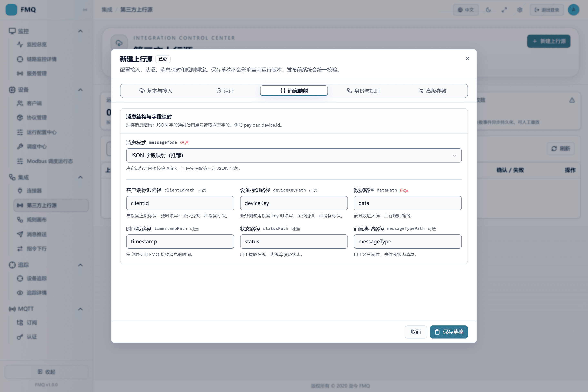Click the 取消 button

pyautogui.click(x=415, y=332)
